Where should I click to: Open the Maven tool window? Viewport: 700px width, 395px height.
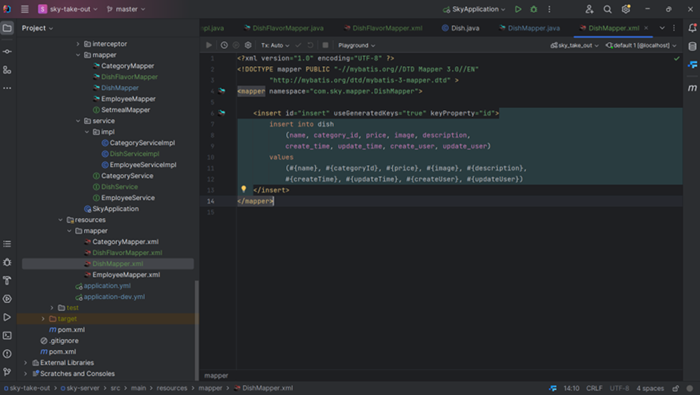[x=692, y=88]
